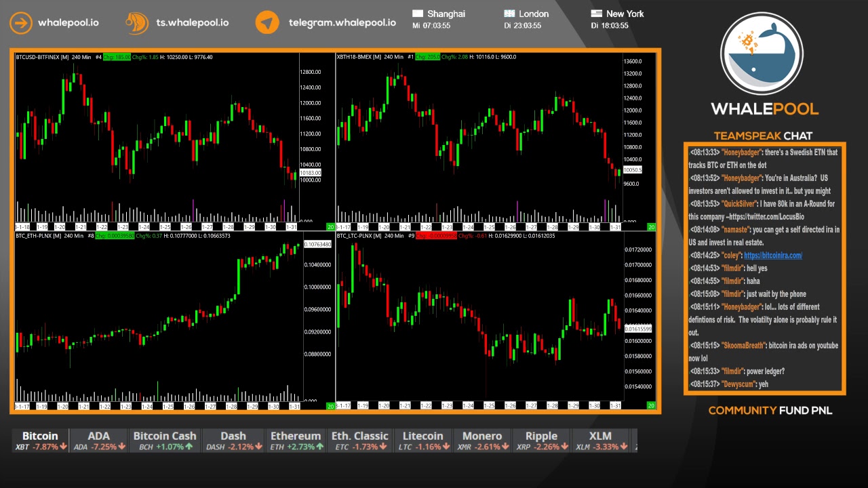Click the 0.10763480 price label on BTC_ETH chart
Image resolution: width=868 pixels, height=488 pixels.
[x=317, y=244]
